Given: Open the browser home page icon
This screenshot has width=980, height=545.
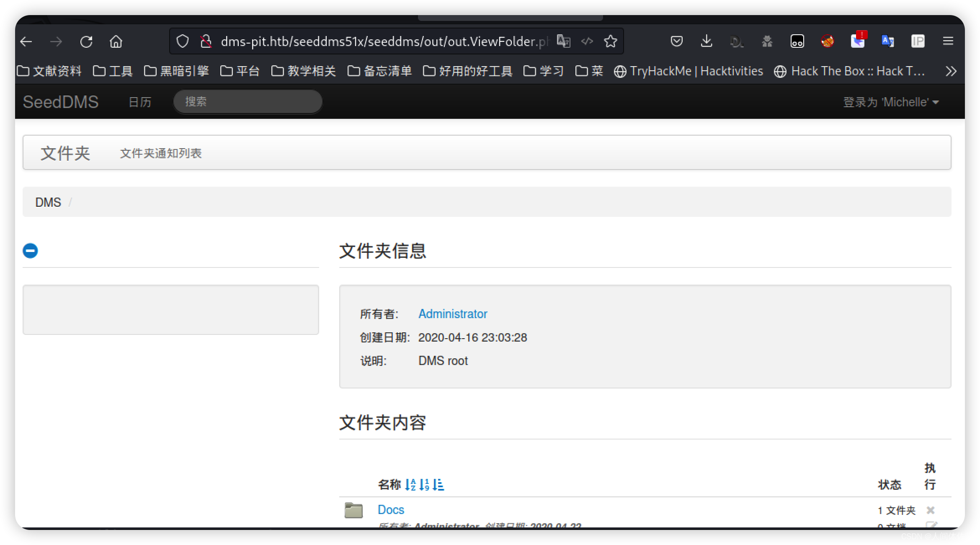Looking at the screenshot, I should click(116, 41).
